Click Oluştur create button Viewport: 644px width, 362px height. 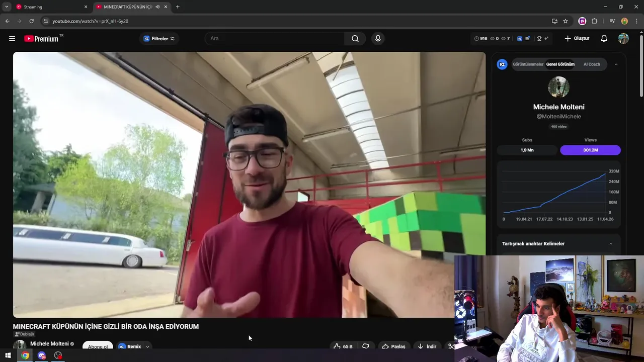coord(577,39)
